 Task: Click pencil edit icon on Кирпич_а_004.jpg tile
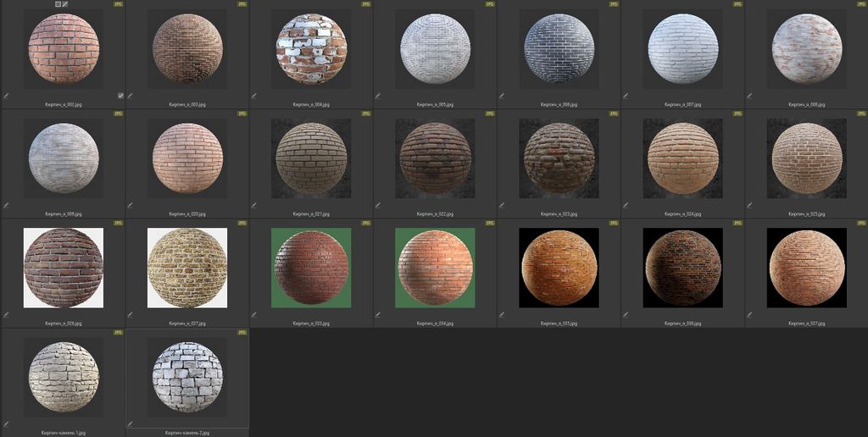pos(253,96)
